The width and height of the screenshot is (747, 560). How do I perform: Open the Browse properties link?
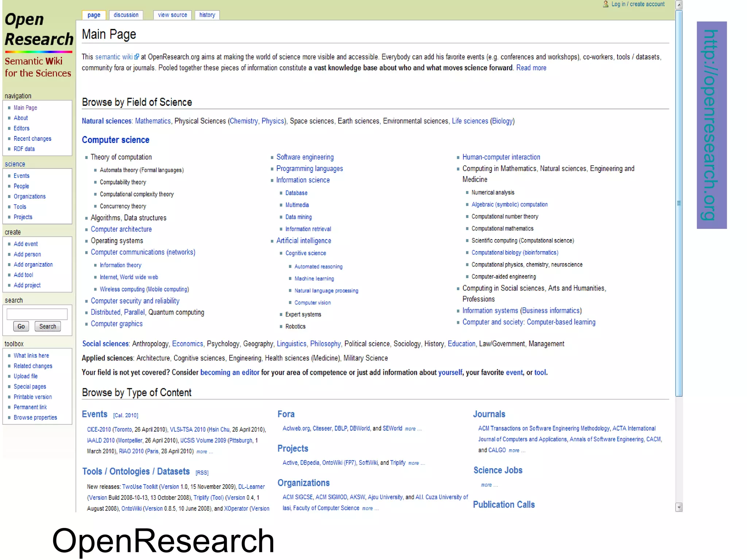[x=35, y=417]
